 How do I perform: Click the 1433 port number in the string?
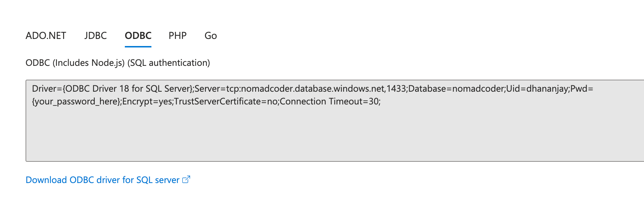[x=396, y=89]
